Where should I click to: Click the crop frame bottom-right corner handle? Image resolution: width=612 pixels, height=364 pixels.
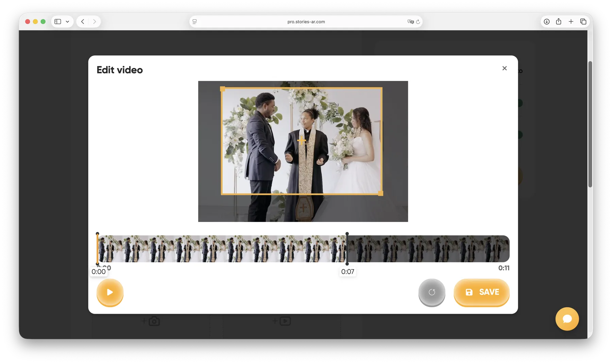pos(380,193)
